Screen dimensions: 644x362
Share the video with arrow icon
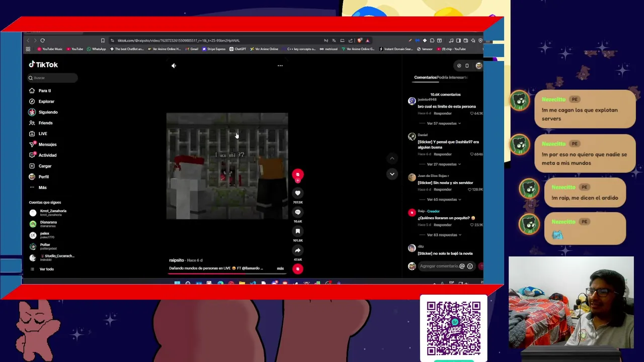pos(298,250)
